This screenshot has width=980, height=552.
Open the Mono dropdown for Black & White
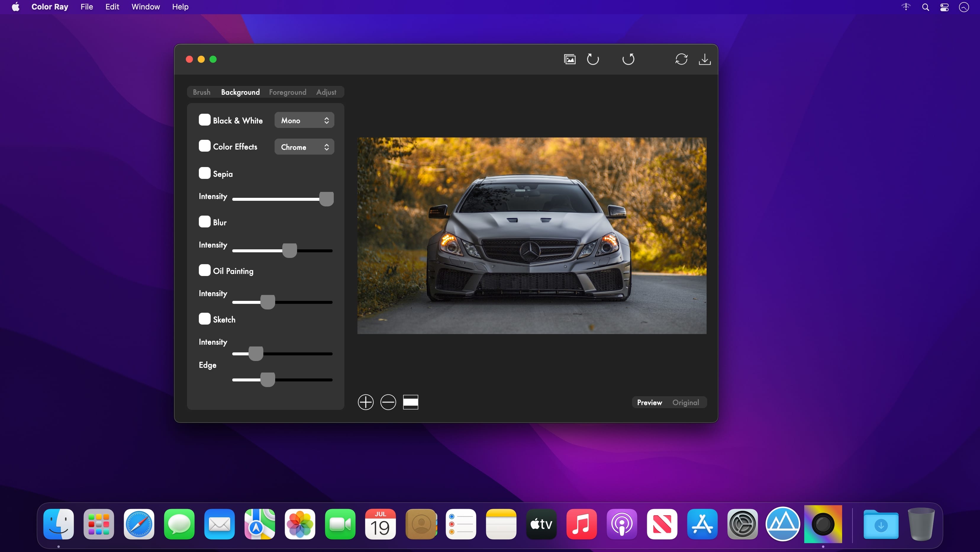(304, 120)
